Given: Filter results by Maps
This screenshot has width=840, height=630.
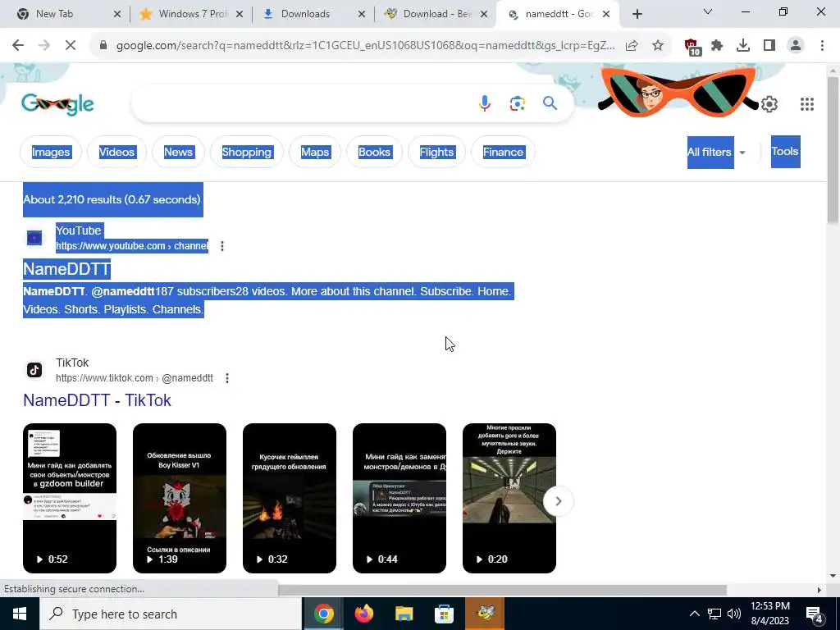Looking at the screenshot, I should 315,152.
